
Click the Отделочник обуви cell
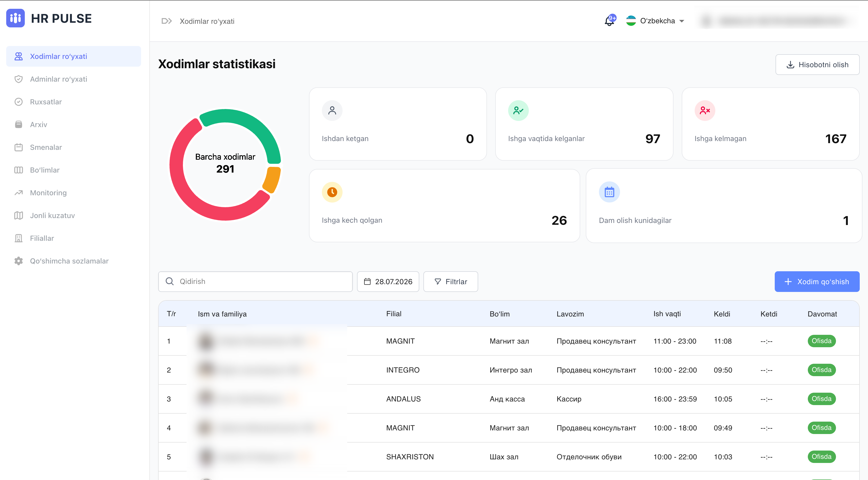tap(589, 457)
